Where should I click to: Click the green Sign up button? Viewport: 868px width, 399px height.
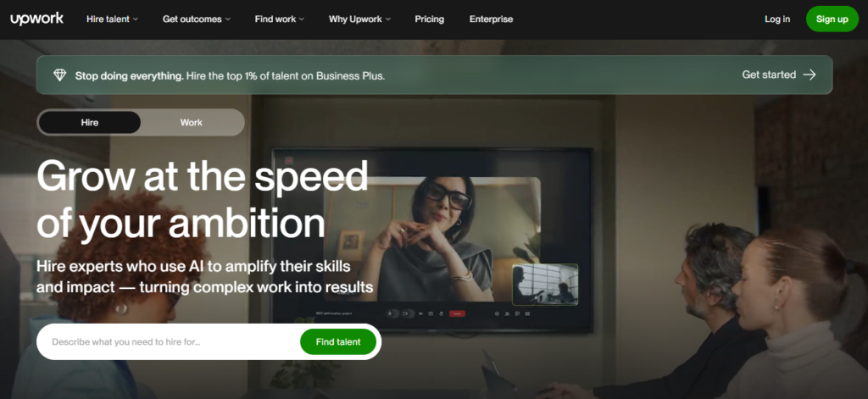tap(832, 19)
